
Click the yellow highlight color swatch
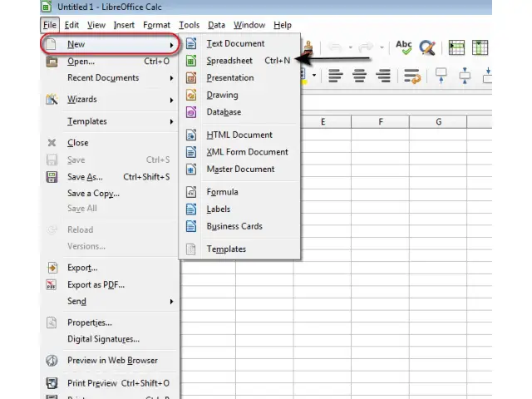tap(304, 81)
